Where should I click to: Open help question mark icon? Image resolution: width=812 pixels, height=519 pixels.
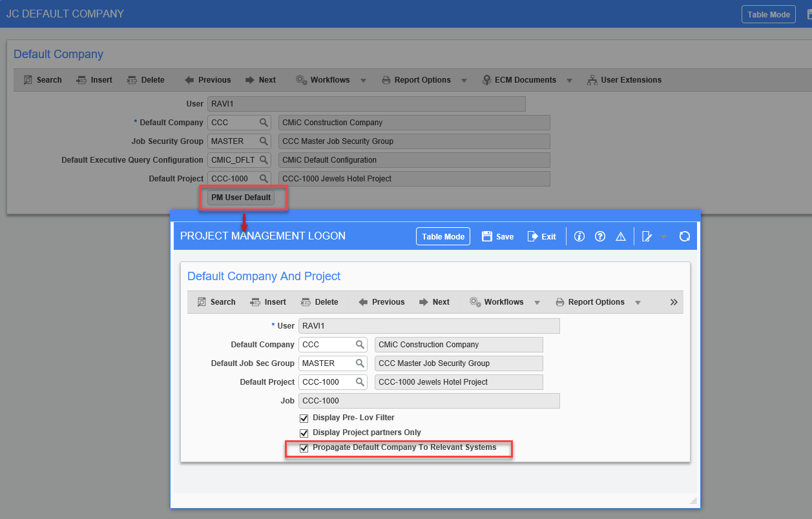pyautogui.click(x=600, y=236)
